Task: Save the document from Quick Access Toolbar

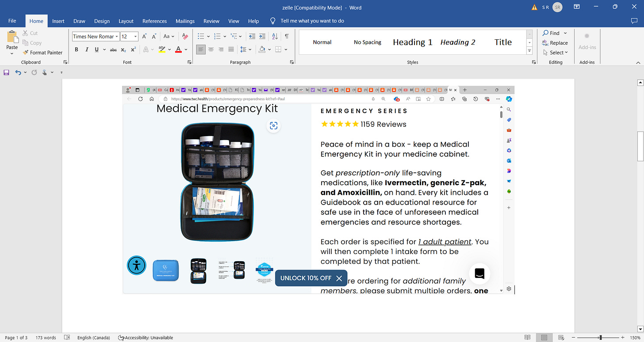Action: point(6,72)
